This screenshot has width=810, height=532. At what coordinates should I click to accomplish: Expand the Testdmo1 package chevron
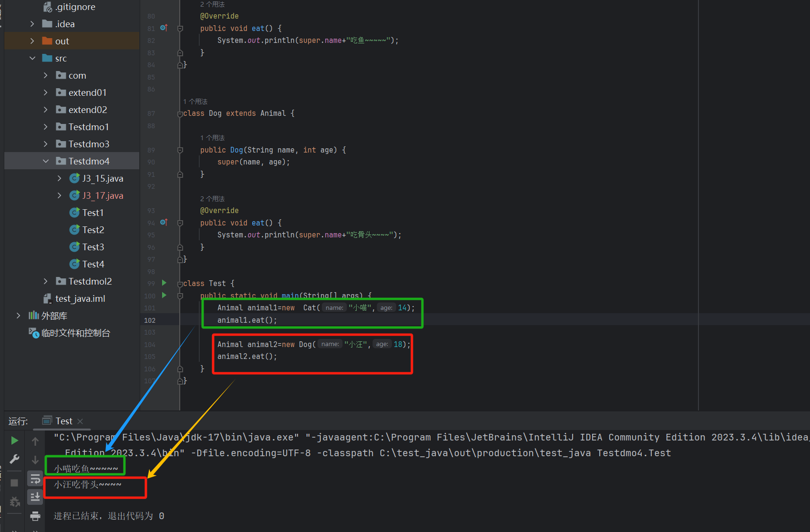click(45, 127)
